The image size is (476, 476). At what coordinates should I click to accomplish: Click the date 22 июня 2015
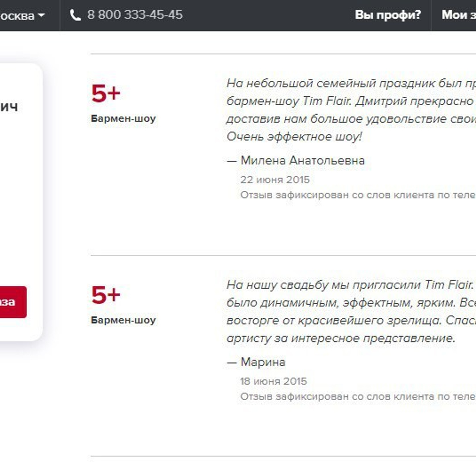coord(275,180)
